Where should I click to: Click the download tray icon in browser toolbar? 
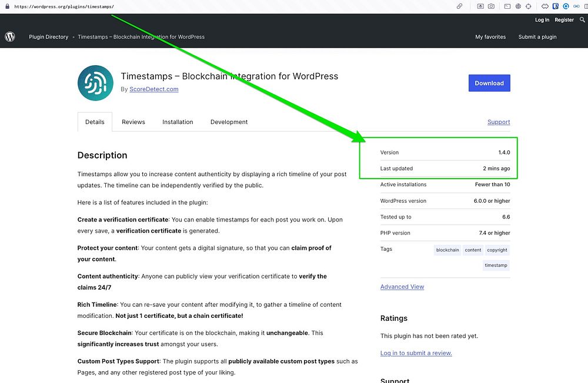coord(480,6)
